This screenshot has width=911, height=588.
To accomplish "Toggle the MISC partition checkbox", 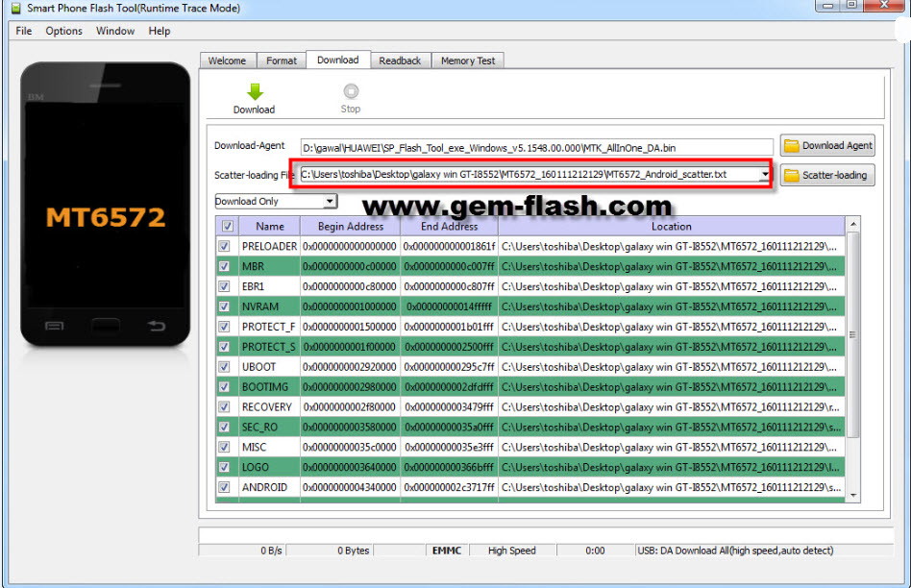I will pos(224,448).
